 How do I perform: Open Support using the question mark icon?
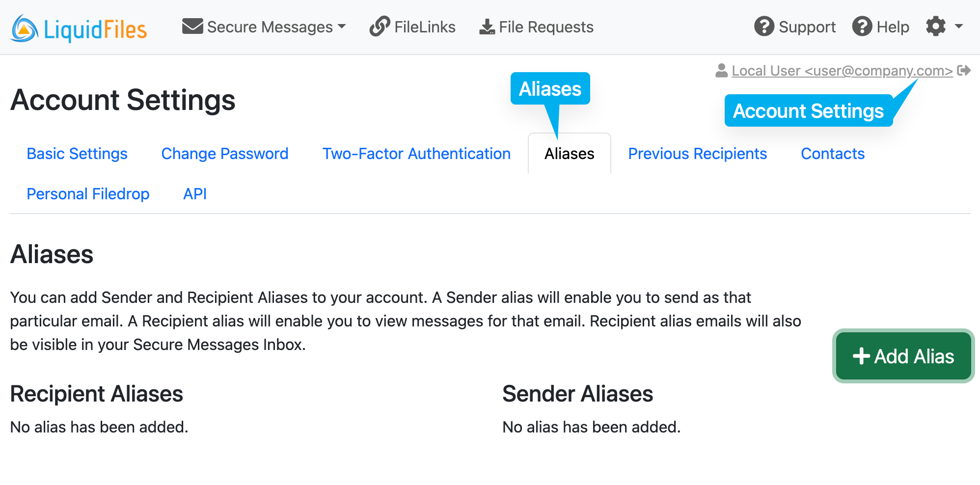coord(764,27)
